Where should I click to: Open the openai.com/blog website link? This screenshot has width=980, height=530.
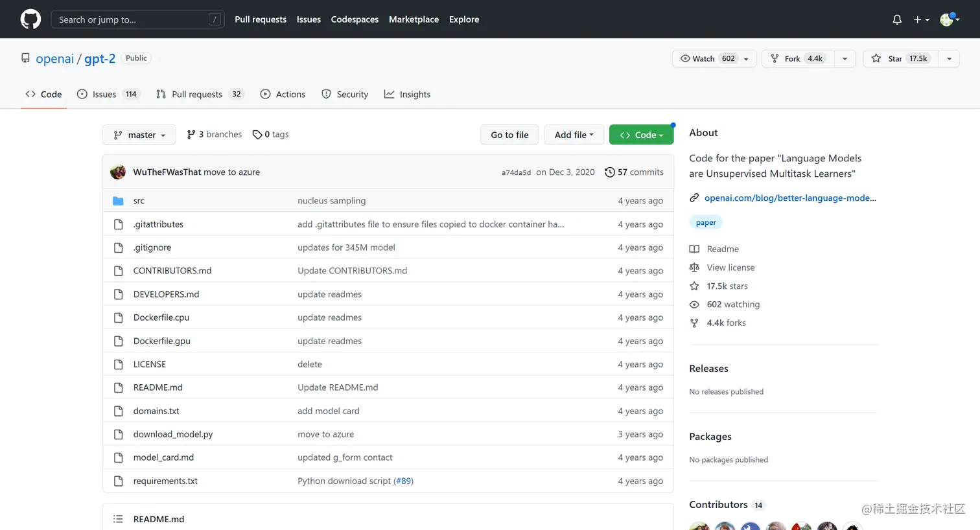[x=790, y=198]
